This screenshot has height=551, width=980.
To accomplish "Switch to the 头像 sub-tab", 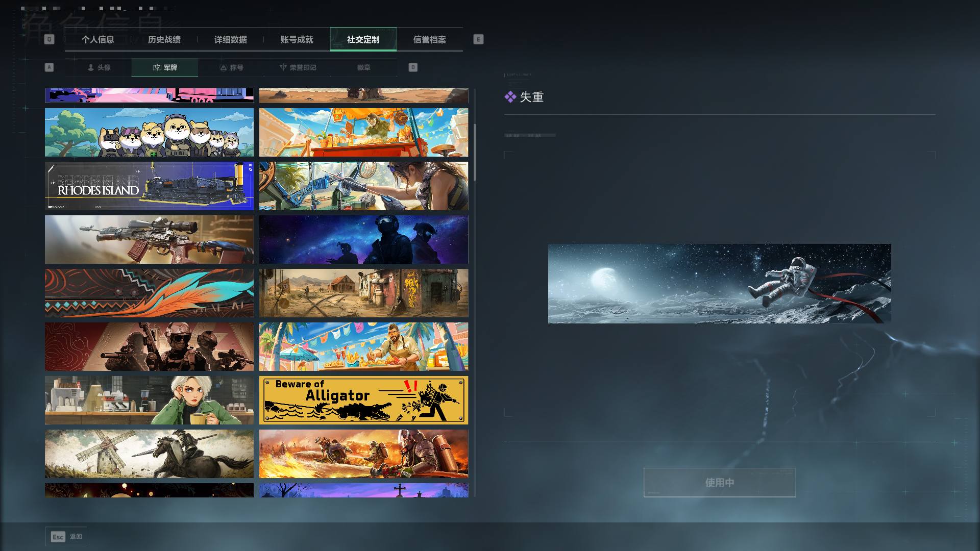I will tap(99, 67).
